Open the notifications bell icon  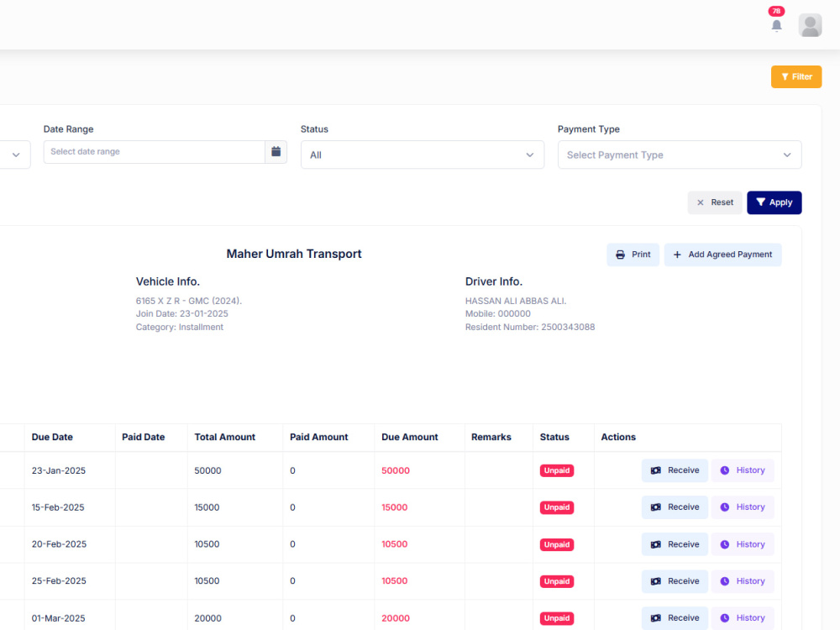click(776, 25)
